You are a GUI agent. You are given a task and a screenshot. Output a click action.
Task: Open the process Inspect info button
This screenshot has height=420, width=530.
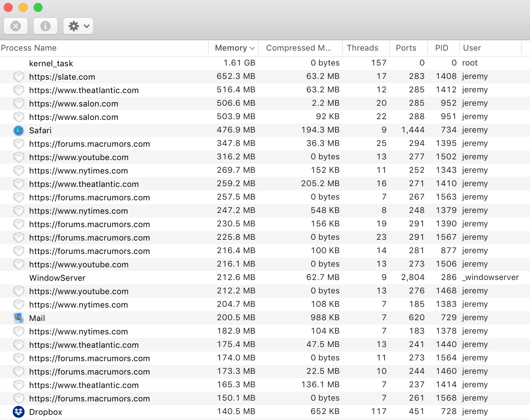[x=45, y=26]
